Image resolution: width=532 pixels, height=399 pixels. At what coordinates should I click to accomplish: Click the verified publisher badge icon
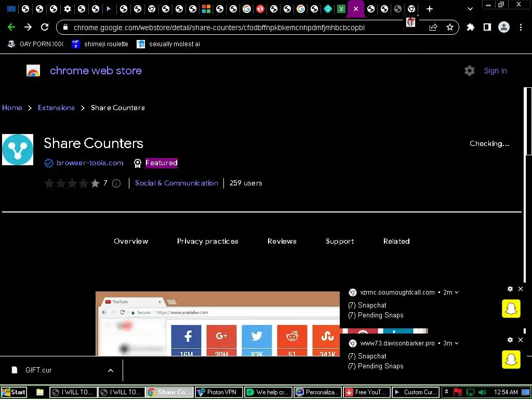tap(49, 163)
